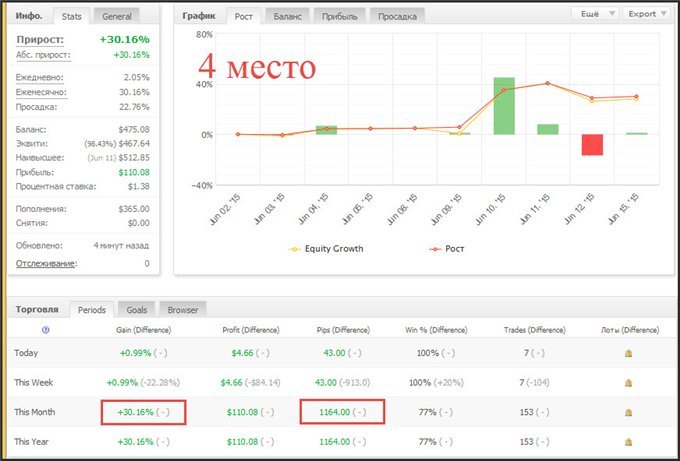Click the help question mark icon in table header
680x461 pixels.
point(46,330)
